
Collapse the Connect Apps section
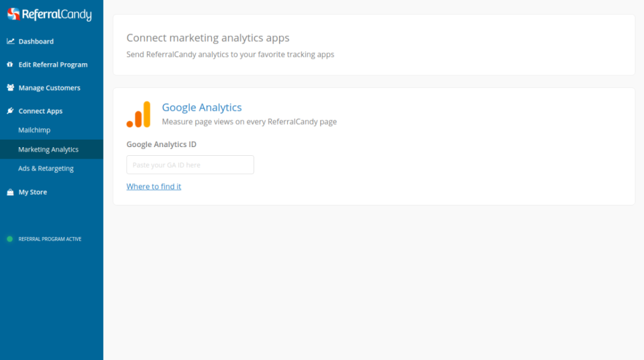40,111
